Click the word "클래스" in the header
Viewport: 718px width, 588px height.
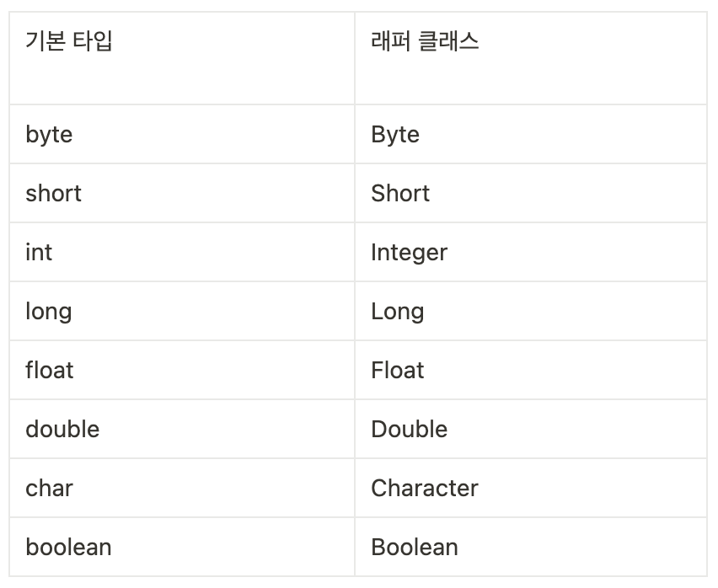pos(448,40)
